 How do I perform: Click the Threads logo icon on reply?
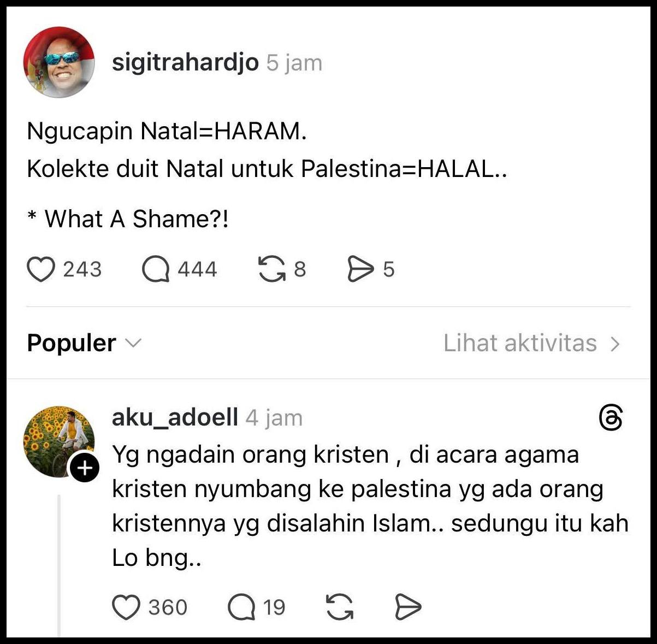(x=611, y=419)
